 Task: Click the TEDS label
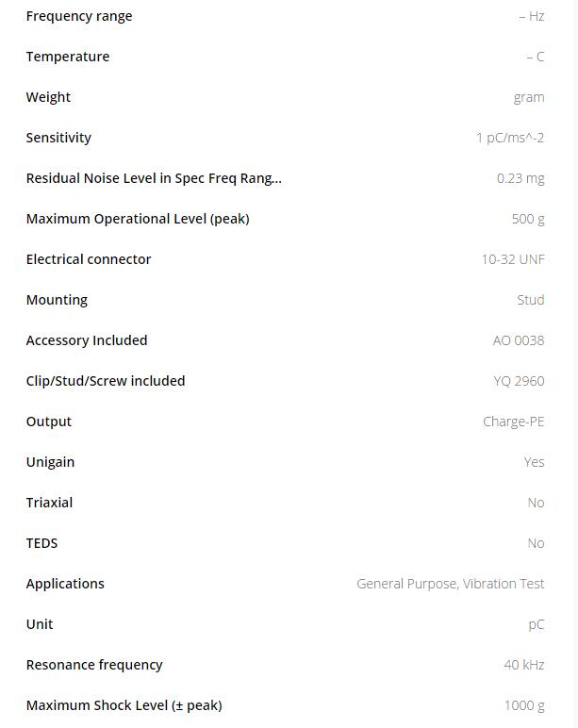[x=41, y=543]
